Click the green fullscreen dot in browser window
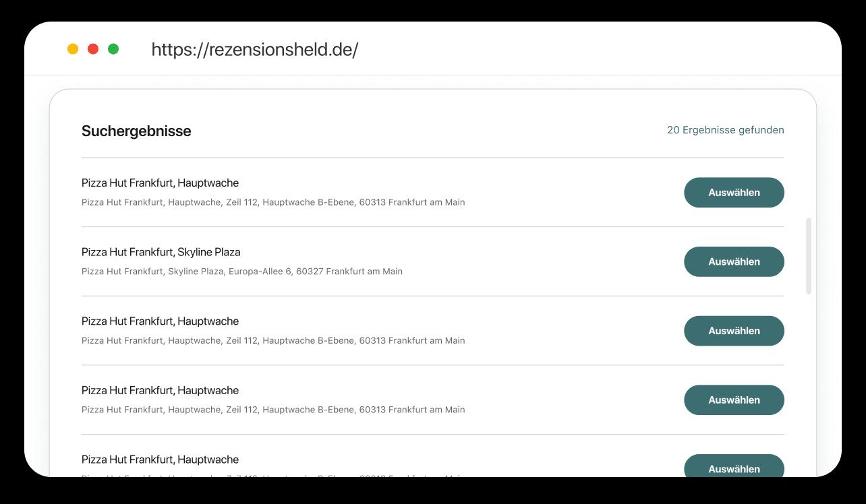Screen dimensions: 866x504 114,49
